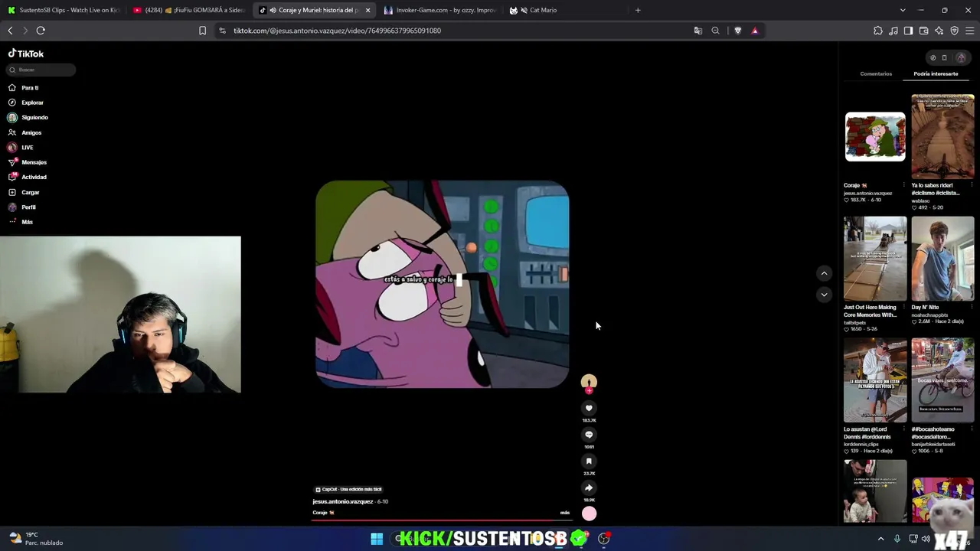Share the video using the arrow icon
The height and width of the screenshot is (551, 980).
click(589, 487)
